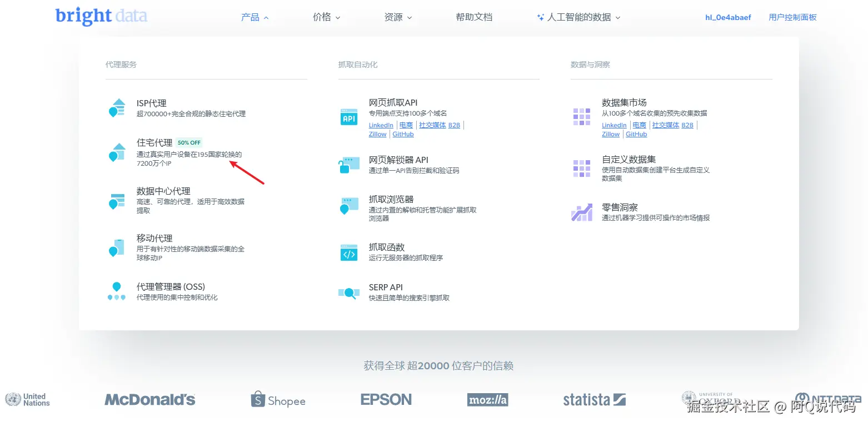Open the 帮助文档 menu item
Screen dimensions: 868x426
[x=474, y=17]
